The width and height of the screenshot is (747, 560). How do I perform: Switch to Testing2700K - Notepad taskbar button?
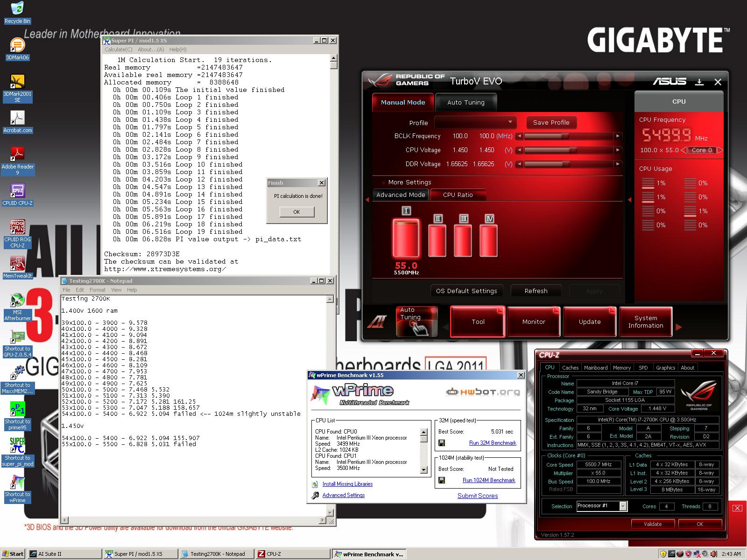(x=217, y=554)
